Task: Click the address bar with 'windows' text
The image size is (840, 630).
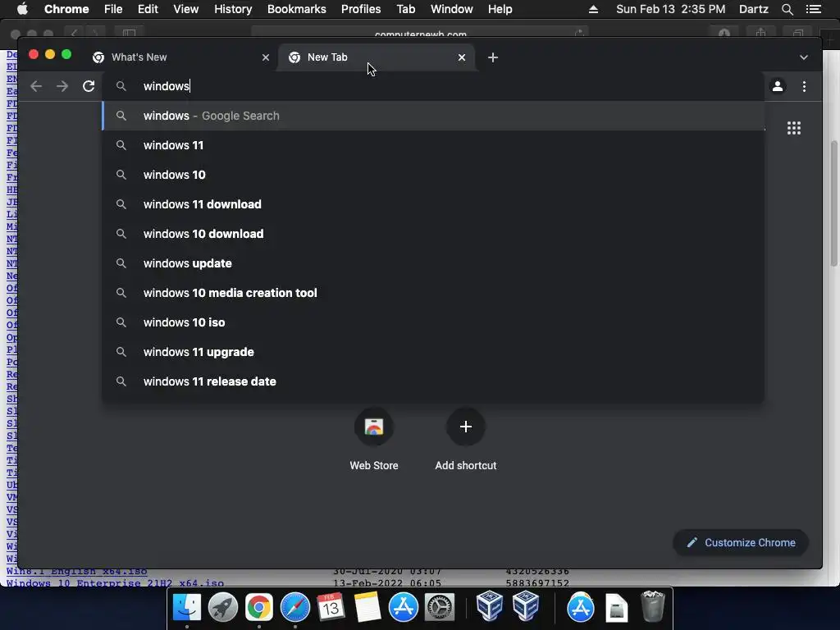Action: (x=434, y=86)
